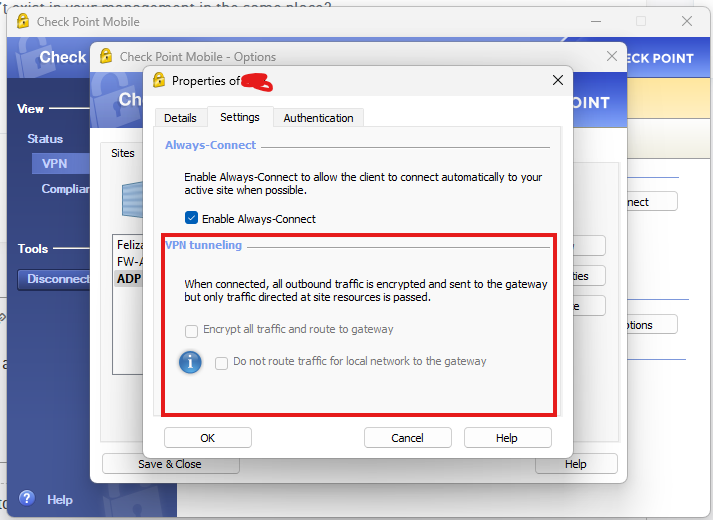Select VPN in the main window sidebar
The height and width of the screenshot is (520, 713).
60,164
